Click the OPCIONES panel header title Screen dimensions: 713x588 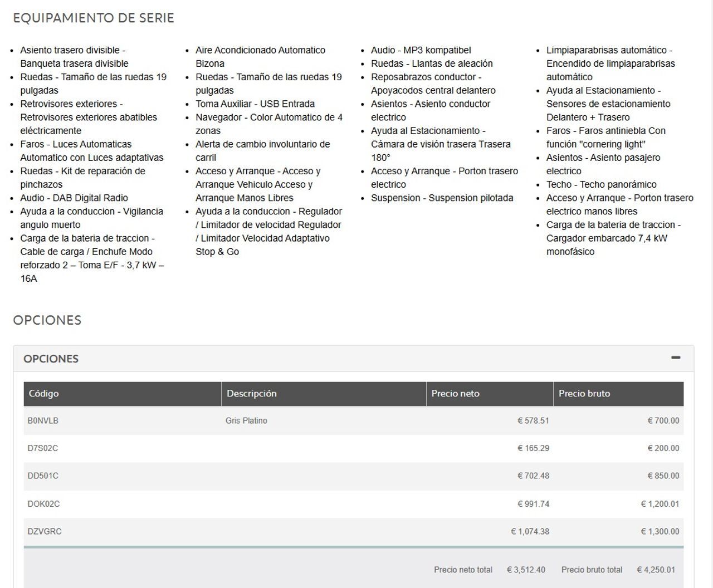(x=51, y=359)
